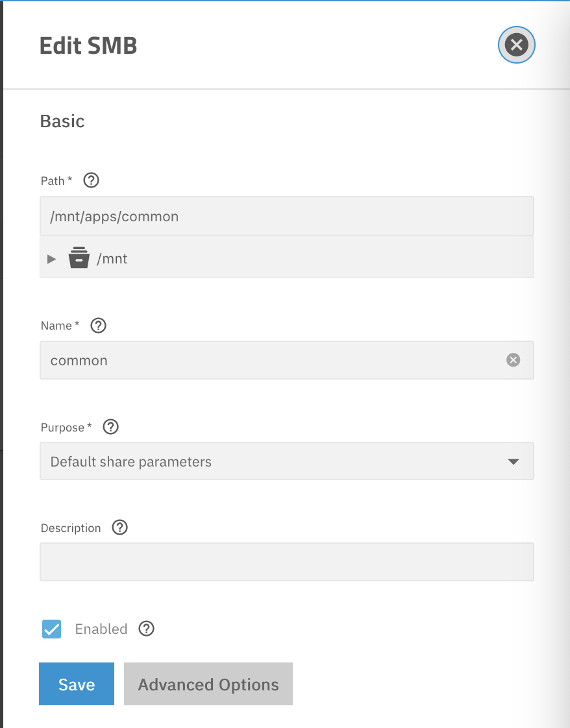Image resolution: width=570 pixels, height=728 pixels.
Task: Click the /mnt dataset drawer icon
Action: pyautogui.click(x=79, y=258)
